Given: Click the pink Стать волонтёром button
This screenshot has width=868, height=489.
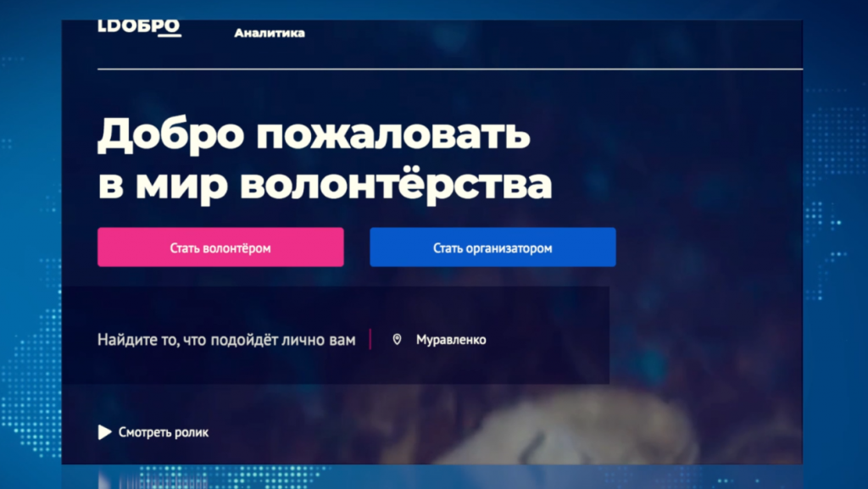Looking at the screenshot, I should pos(221,247).
